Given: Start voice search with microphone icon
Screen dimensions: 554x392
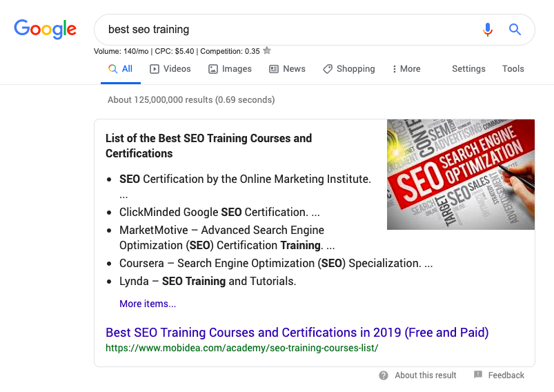Looking at the screenshot, I should click(488, 30).
